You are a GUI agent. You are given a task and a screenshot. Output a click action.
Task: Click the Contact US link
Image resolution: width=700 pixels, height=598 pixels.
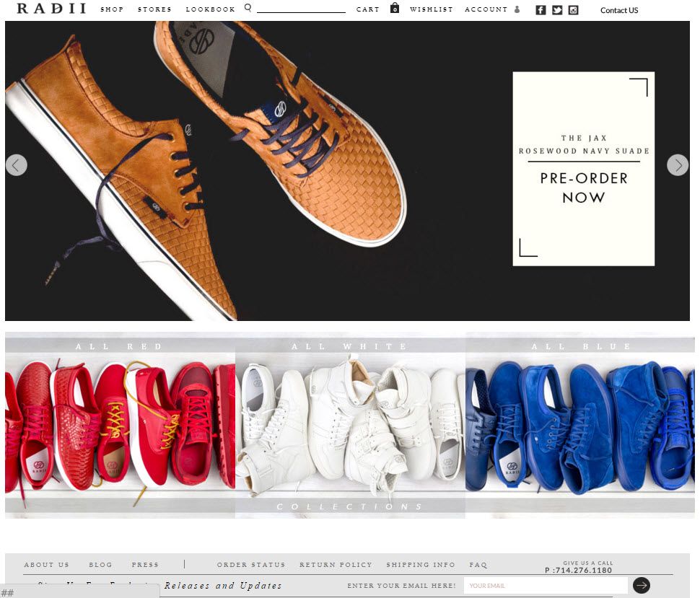(619, 10)
